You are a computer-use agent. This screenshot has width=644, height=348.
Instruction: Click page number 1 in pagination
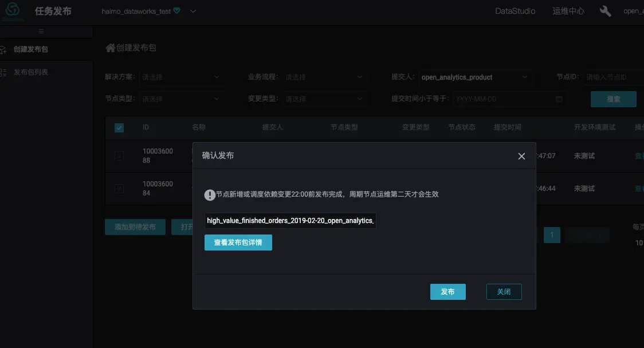click(552, 235)
